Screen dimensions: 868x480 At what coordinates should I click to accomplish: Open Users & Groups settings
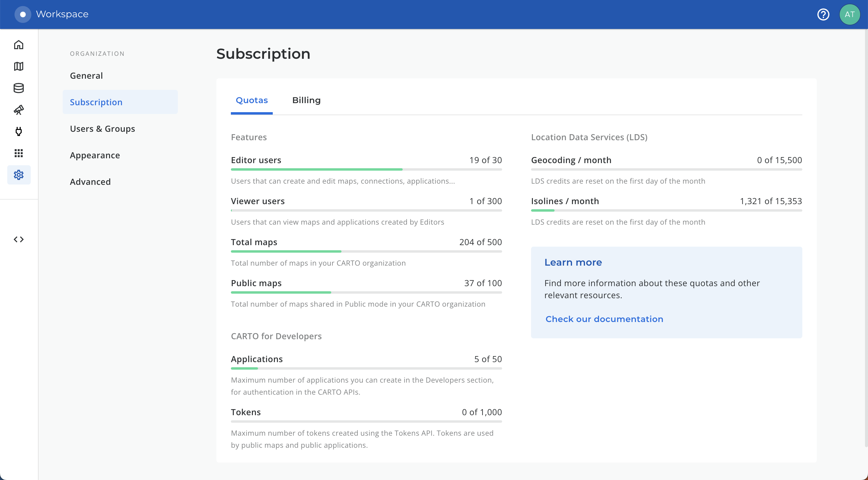[x=102, y=129]
